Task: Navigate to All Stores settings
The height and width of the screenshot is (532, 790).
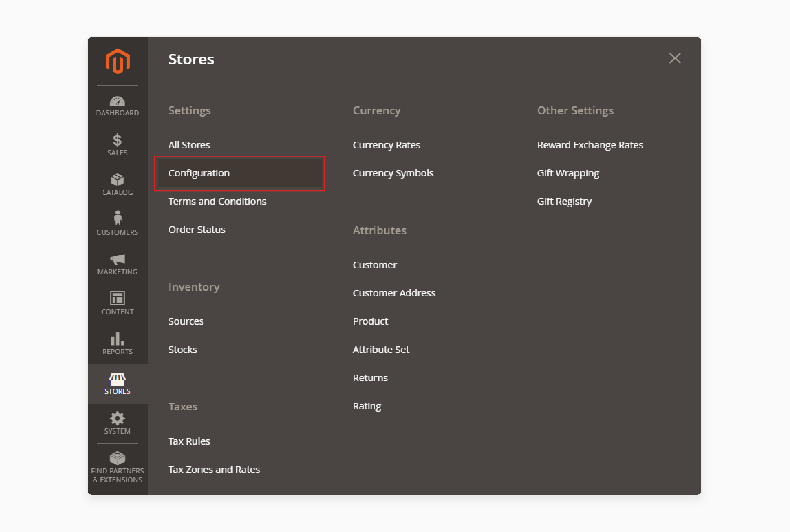Action: 189,144
